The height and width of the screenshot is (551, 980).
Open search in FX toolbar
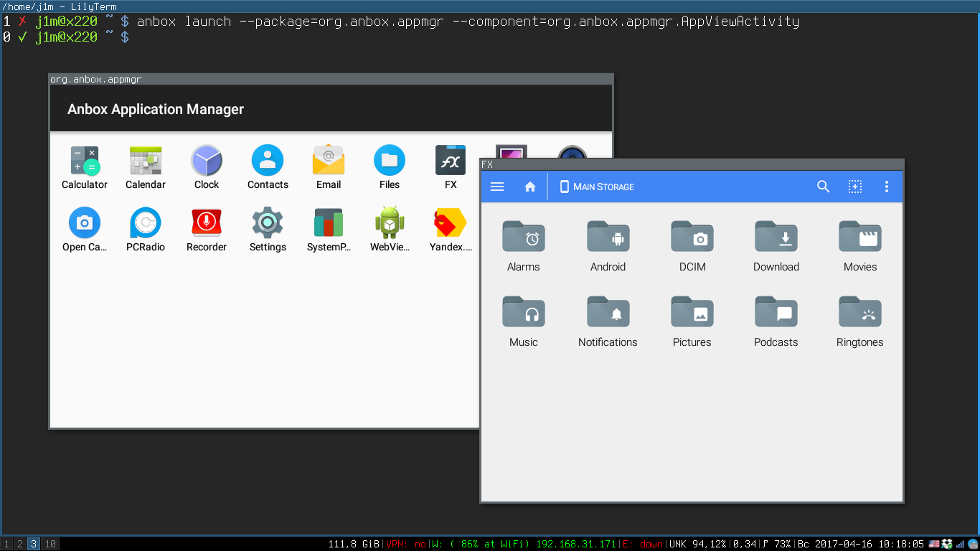(x=824, y=187)
